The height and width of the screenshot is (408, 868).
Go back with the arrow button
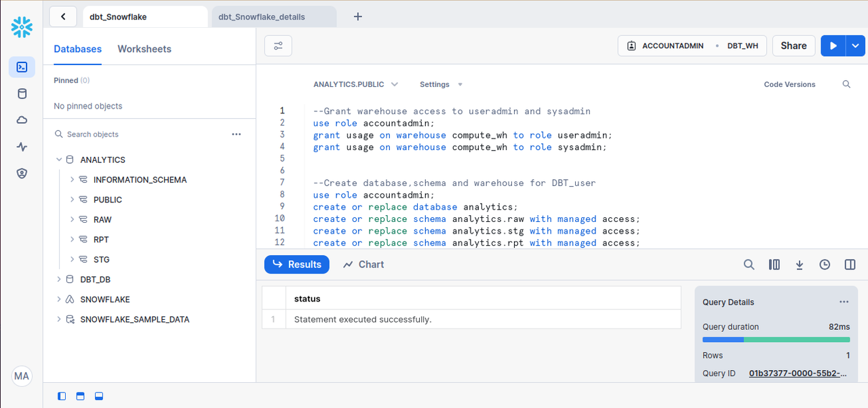tap(63, 16)
